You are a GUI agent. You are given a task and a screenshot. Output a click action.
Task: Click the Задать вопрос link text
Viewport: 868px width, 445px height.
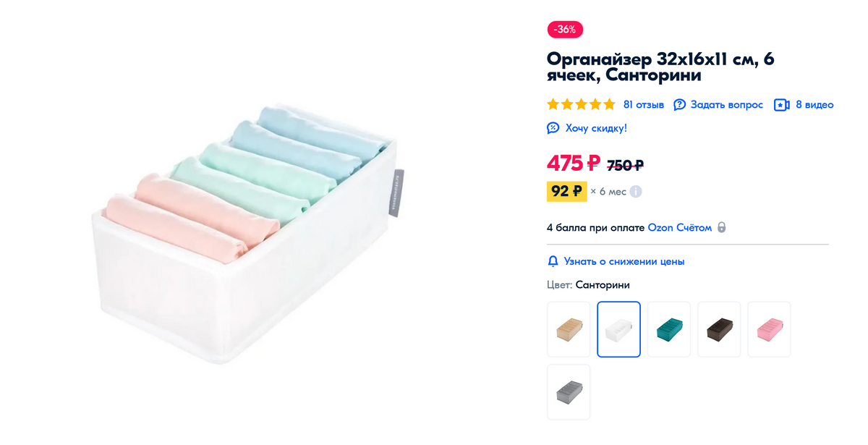coord(726,105)
